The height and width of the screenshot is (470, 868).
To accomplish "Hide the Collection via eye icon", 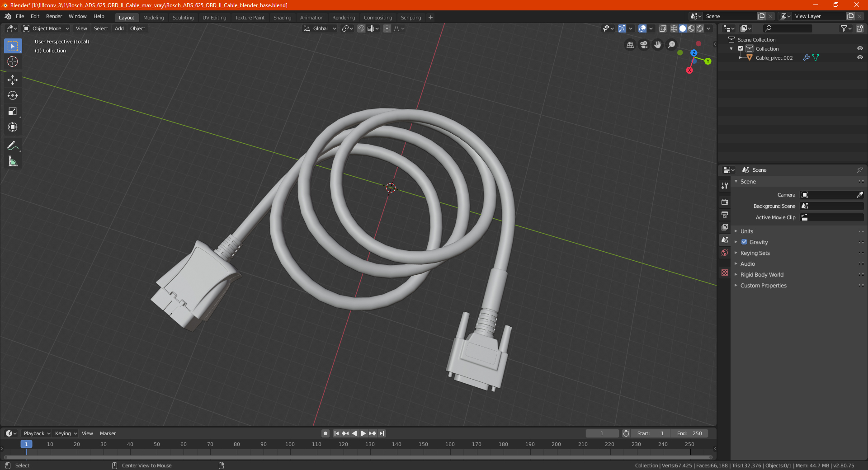I will pyautogui.click(x=860, y=48).
